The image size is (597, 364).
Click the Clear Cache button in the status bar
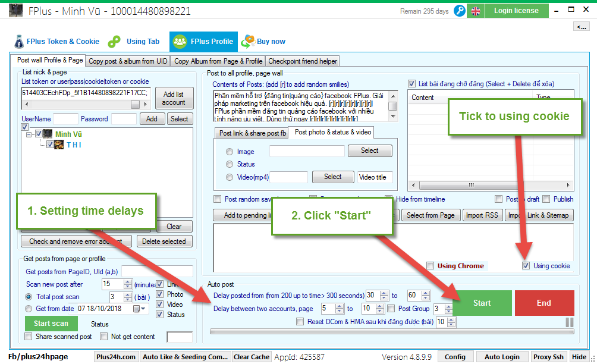coord(252,357)
